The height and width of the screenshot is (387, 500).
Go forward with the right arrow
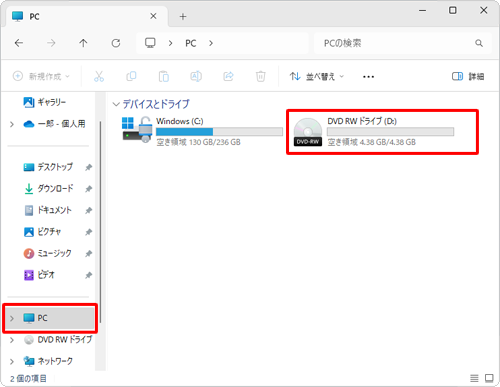pyautogui.click(x=51, y=43)
